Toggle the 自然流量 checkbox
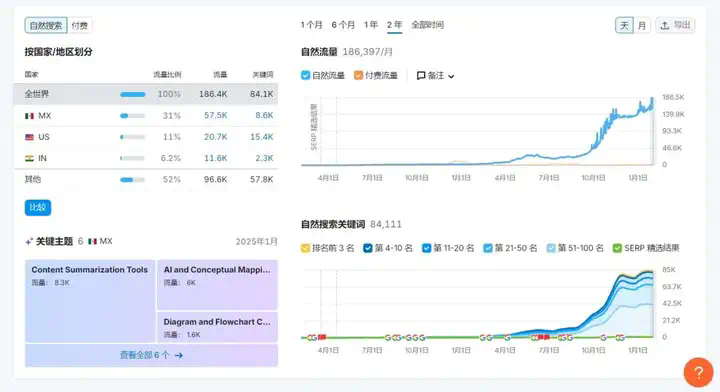The width and height of the screenshot is (720, 392). point(305,75)
